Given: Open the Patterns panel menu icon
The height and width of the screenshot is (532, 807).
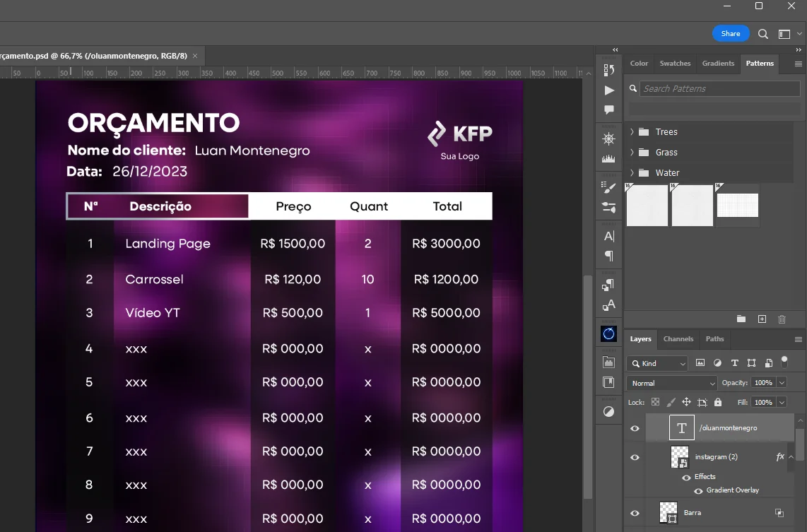Looking at the screenshot, I should pyautogui.click(x=799, y=64).
